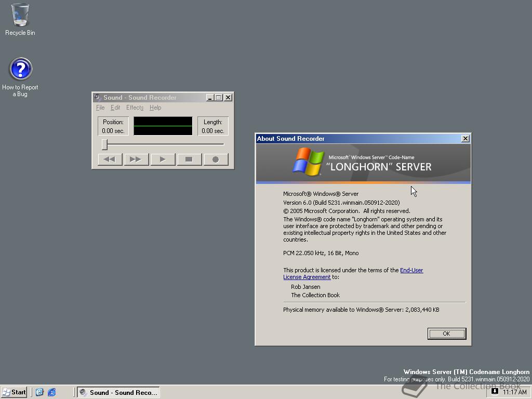
Task: Minimize the Sound Recorder window
Action: tap(210, 98)
